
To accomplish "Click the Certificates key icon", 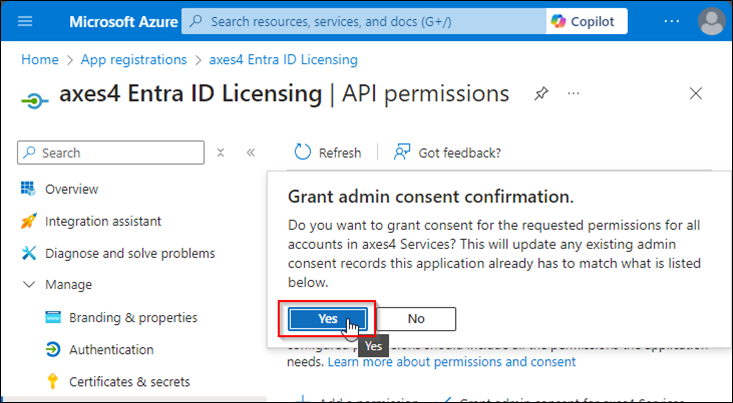I will pyautogui.click(x=52, y=381).
